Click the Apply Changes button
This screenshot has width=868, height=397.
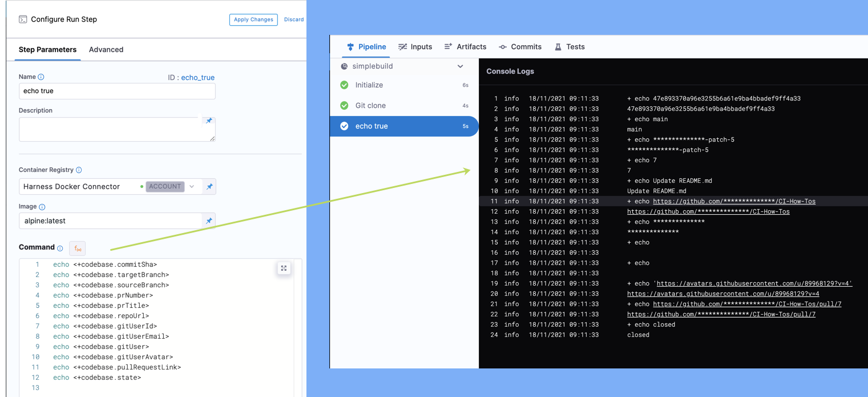pos(253,19)
